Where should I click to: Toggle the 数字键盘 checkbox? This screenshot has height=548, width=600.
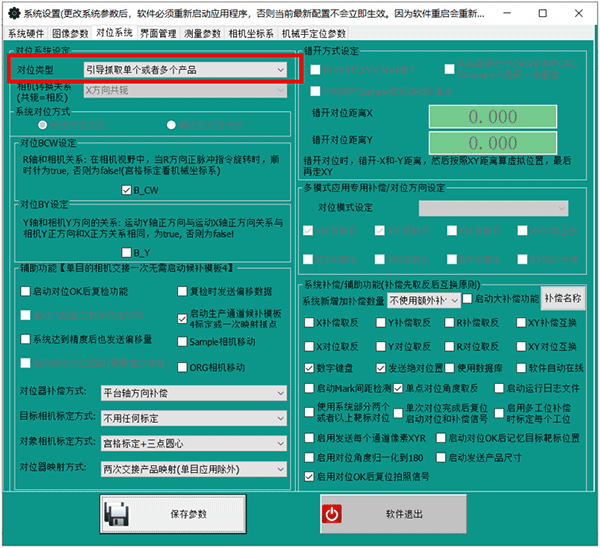(x=309, y=368)
